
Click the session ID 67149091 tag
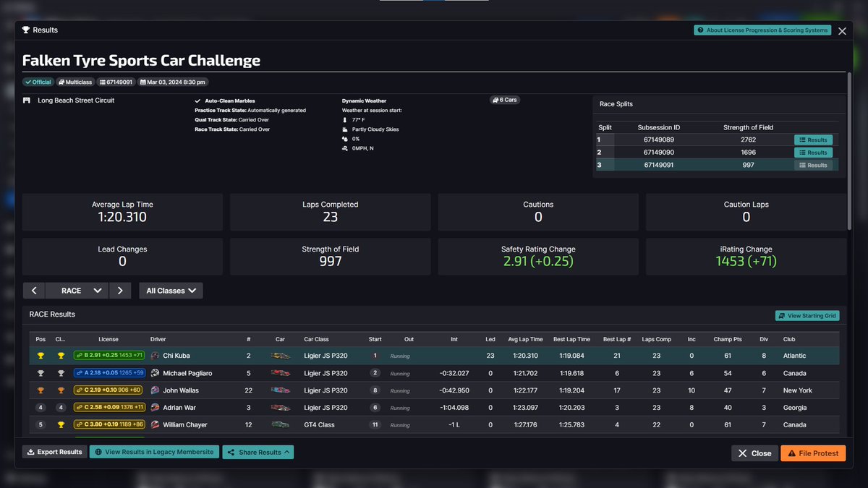point(116,82)
